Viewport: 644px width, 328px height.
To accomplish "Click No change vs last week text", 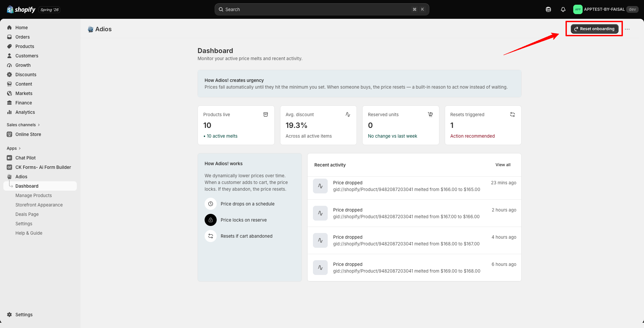I will (392, 136).
